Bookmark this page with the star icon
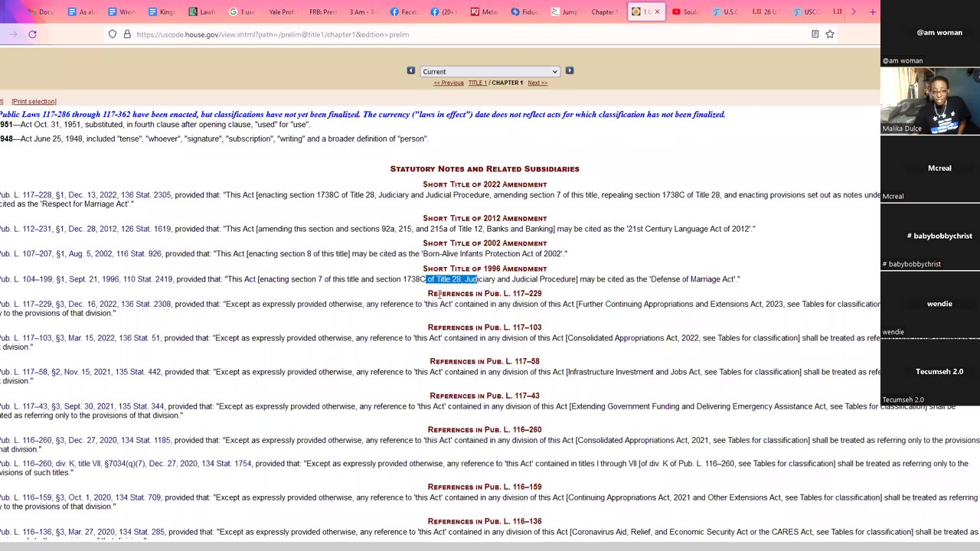 pos(830,34)
